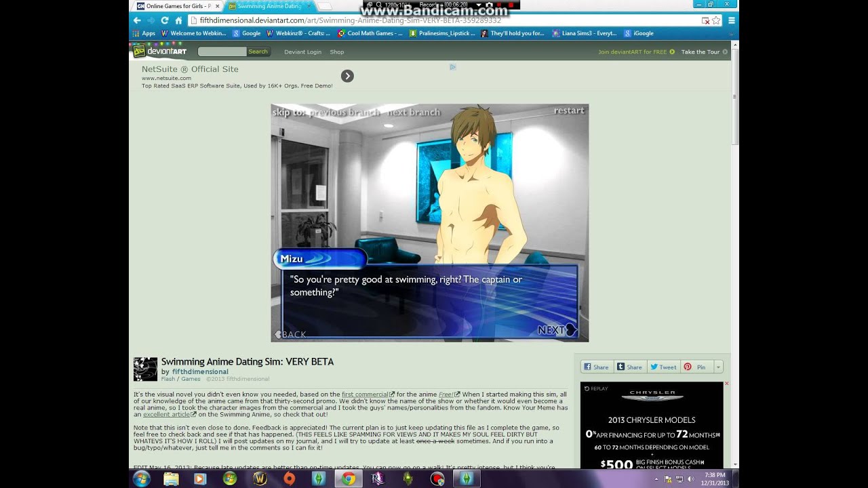Share on Facebook button
The width and height of the screenshot is (868, 488).
pyautogui.click(x=597, y=367)
